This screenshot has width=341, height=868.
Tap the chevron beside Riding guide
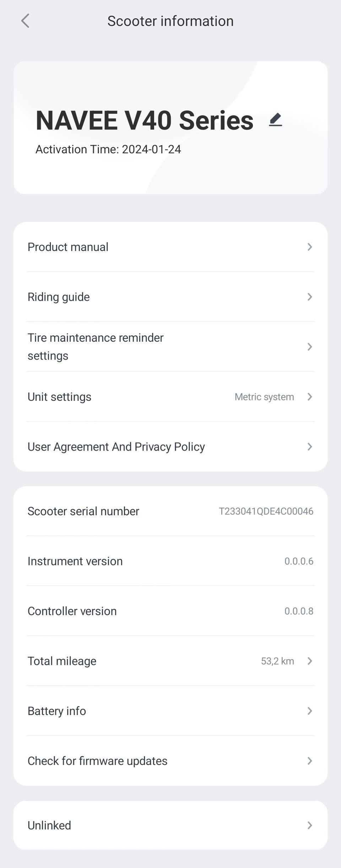[x=310, y=297]
